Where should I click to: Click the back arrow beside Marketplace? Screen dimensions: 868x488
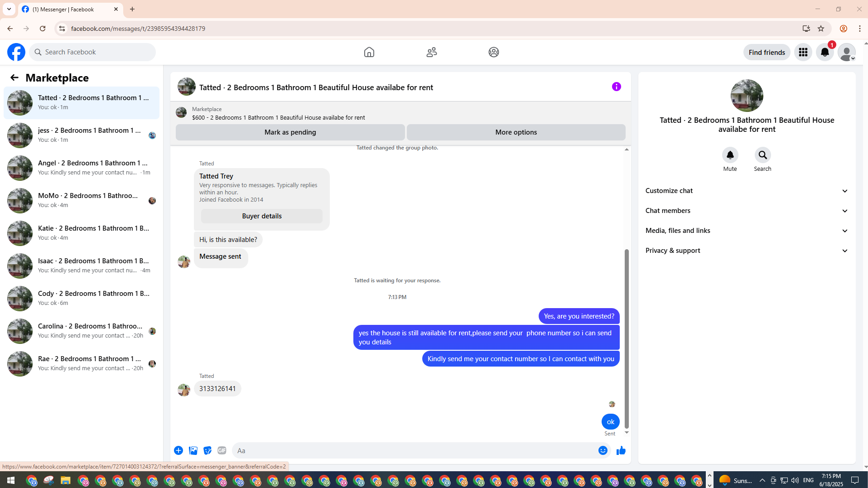point(14,77)
